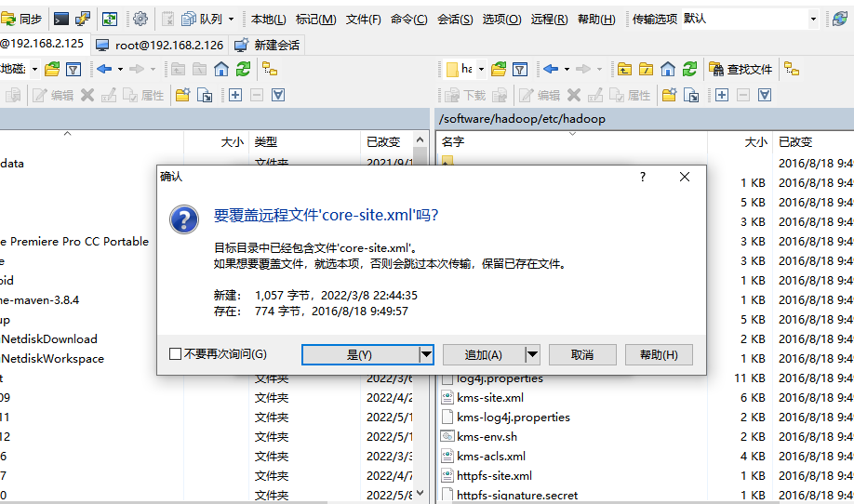The image size is (854, 504).
Task: Click the dialog question mark help icon
Action: (643, 177)
